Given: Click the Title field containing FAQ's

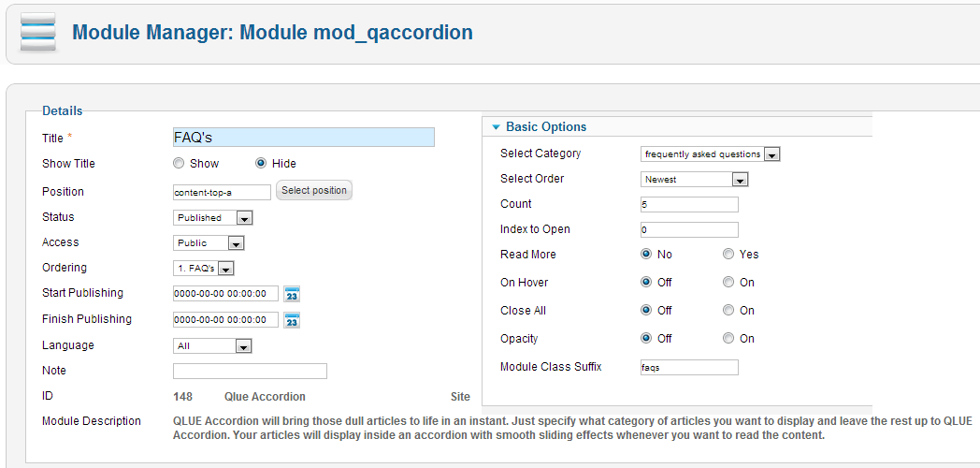Looking at the screenshot, I should (x=304, y=138).
